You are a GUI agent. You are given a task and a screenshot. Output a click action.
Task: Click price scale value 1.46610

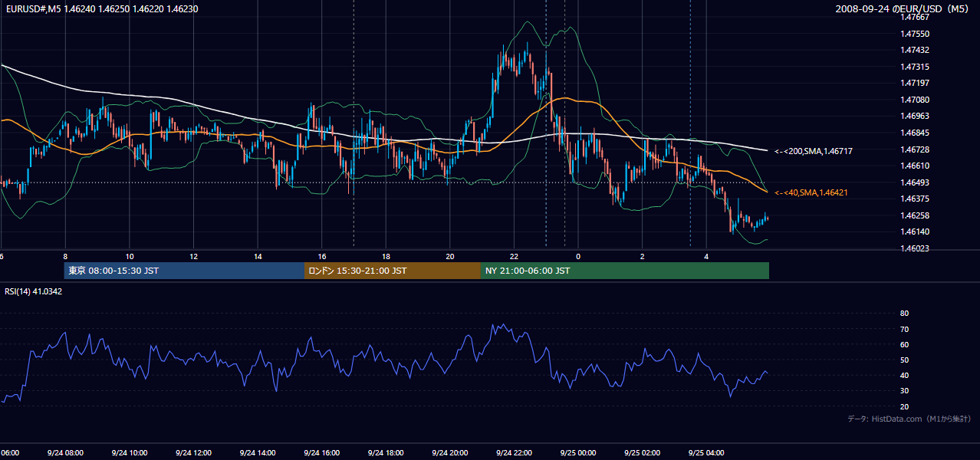tap(914, 166)
